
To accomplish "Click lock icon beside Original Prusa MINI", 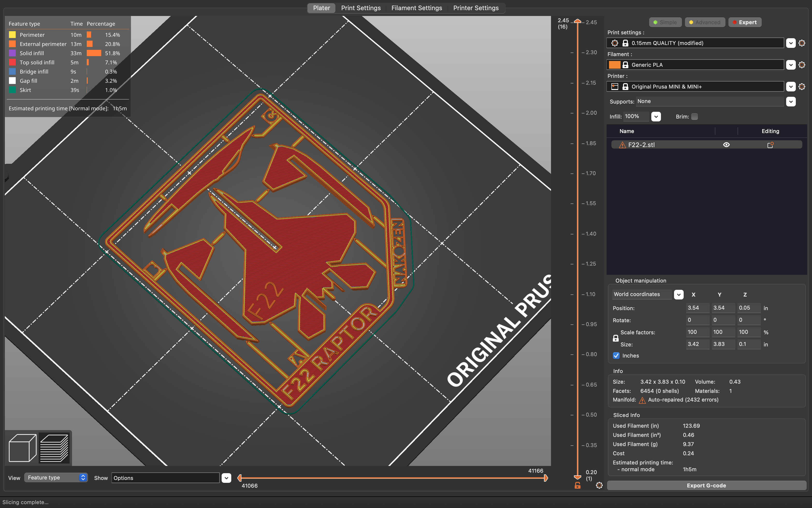I will coord(625,87).
